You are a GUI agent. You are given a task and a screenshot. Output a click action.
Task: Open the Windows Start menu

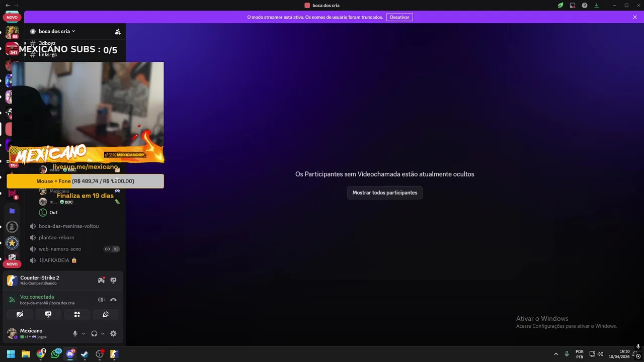(x=11, y=354)
